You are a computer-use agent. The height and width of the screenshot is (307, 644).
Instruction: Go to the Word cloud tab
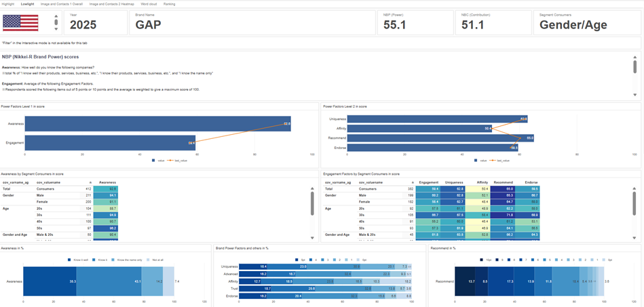(x=149, y=4)
